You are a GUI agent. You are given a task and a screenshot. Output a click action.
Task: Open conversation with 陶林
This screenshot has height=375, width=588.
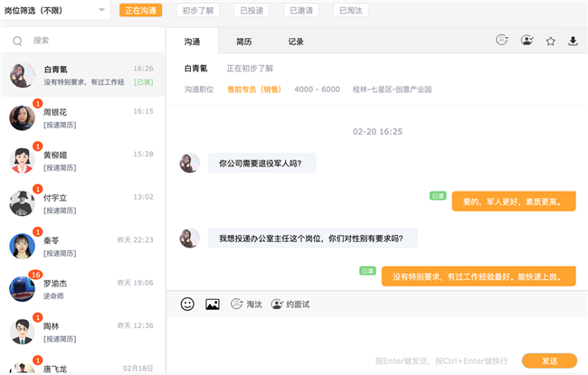[x=83, y=332]
